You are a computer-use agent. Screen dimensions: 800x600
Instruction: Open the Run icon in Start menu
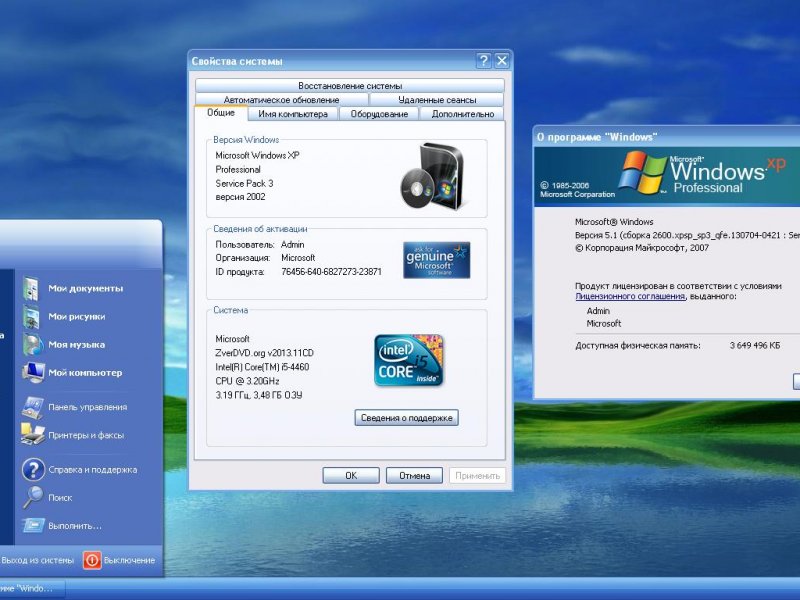[x=33, y=525]
